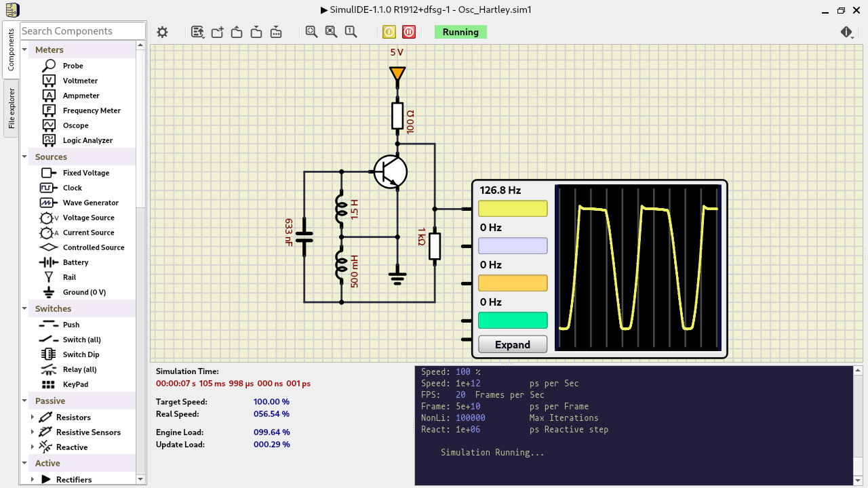Screen dimensions: 868x488
Task: Open the settings gear in toolbar
Action: pos(162,32)
